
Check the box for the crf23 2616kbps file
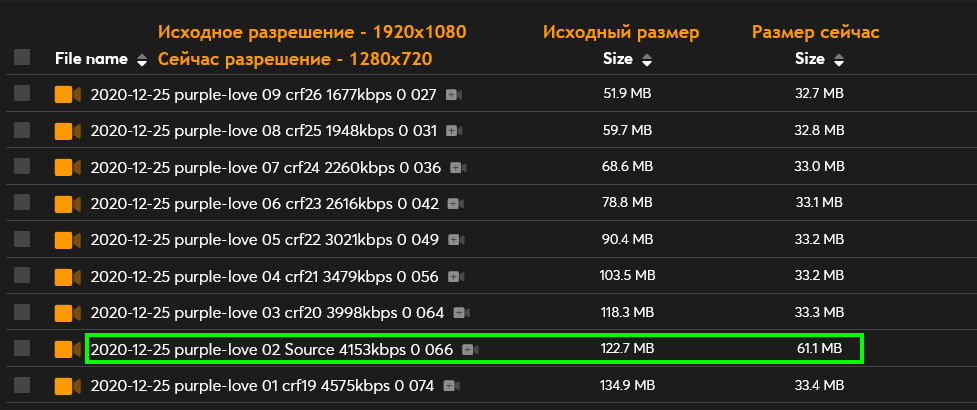(22, 204)
